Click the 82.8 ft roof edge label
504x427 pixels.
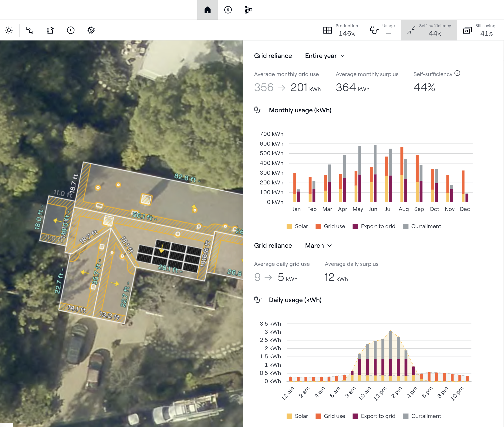tap(187, 178)
